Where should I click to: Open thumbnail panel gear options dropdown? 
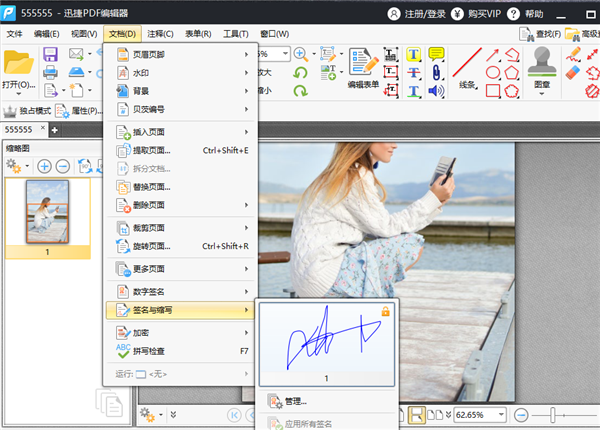[x=17, y=165]
